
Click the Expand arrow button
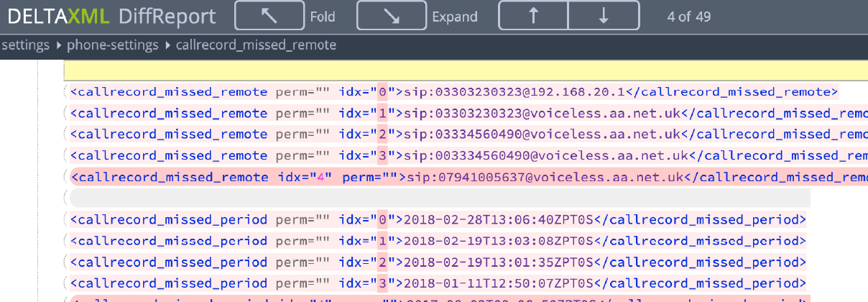pos(392,16)
